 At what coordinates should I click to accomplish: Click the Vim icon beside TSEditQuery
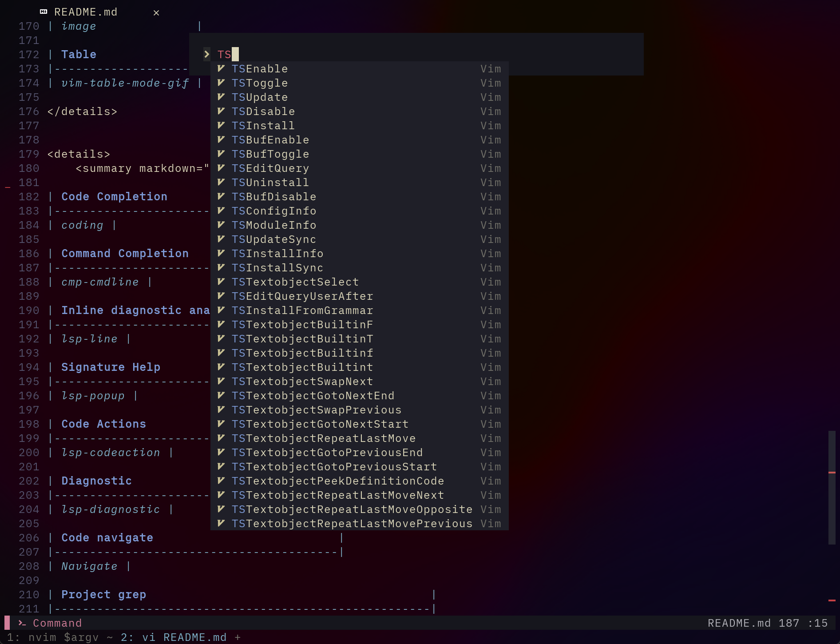tap(221, 168)
